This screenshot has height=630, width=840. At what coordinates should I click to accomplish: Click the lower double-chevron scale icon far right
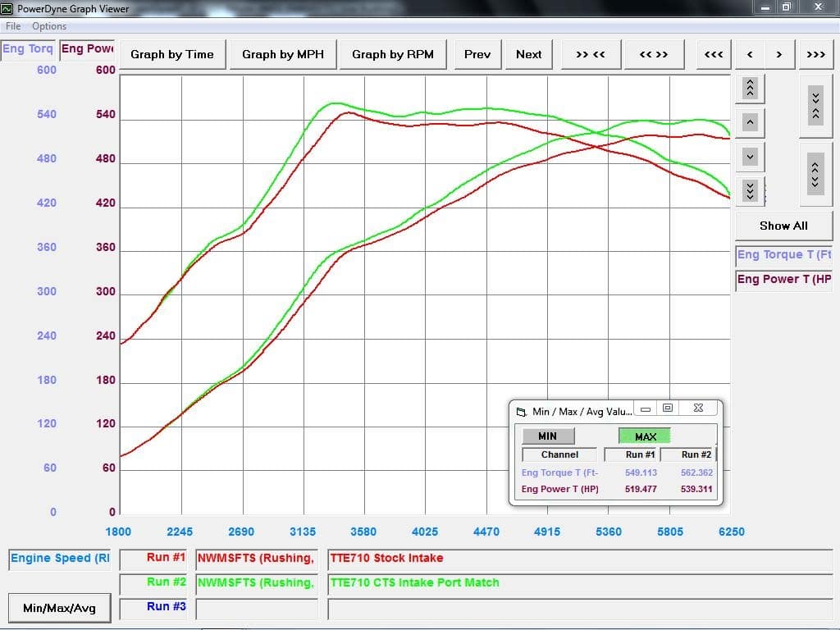[x=815, y=173]
